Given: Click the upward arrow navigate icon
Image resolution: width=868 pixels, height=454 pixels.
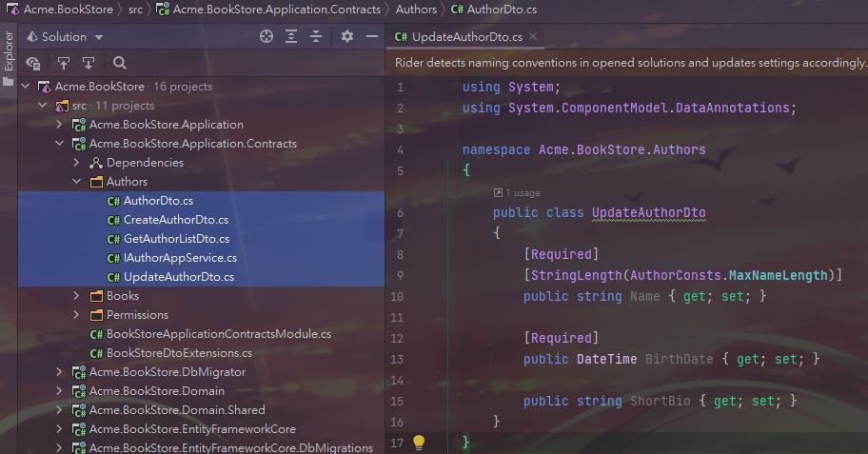Looking at the screenshot, I should click(64, 63).
